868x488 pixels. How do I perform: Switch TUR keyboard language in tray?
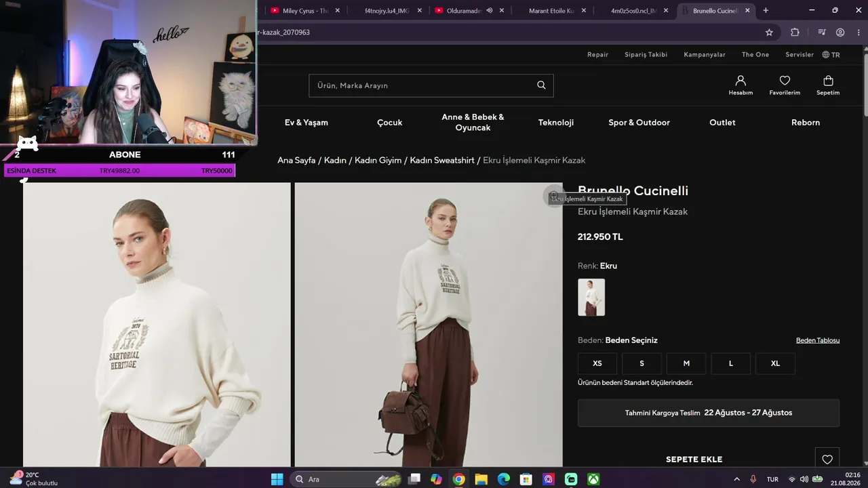pos(772,479)
